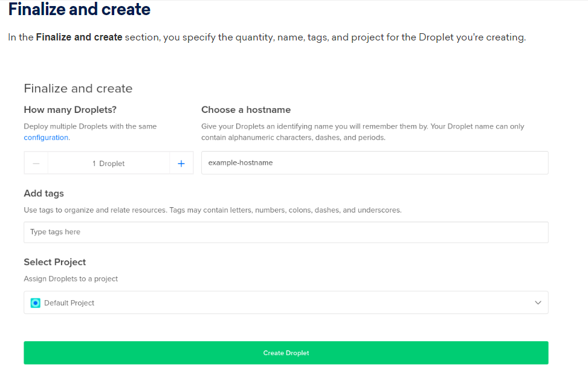The image size is (588, 366).
Task: Click the 'Choose a hostname' heading
Action: 246,110
